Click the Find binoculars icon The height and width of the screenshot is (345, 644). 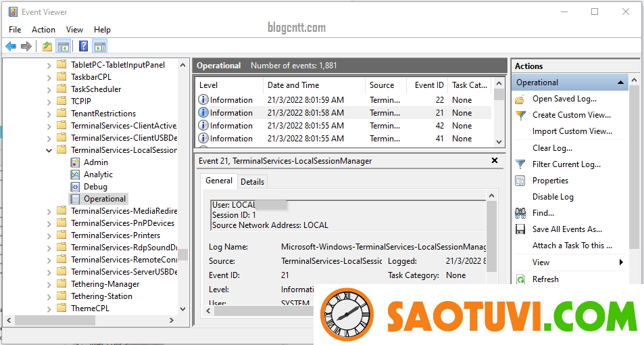coord(520,213)
